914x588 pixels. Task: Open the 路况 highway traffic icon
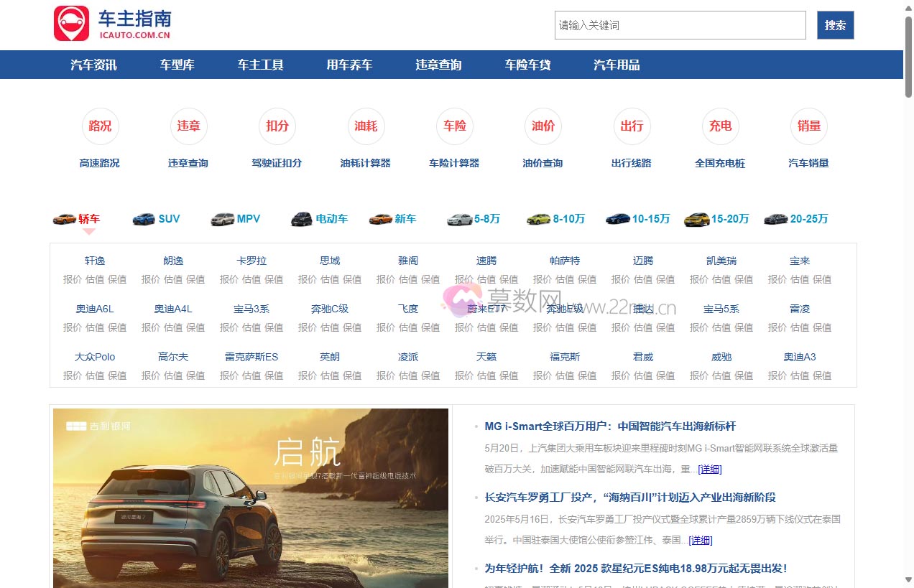(100, 126)
